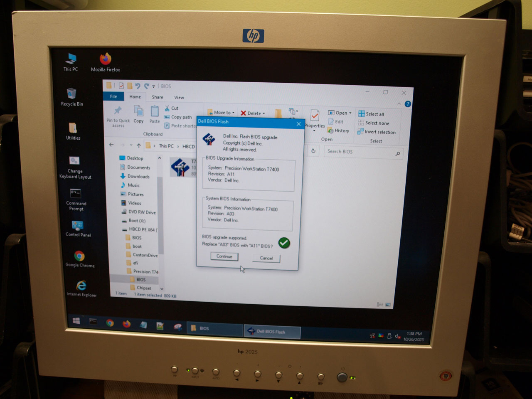This screenshot has height=399, width=532.
Task: Go back with the Explorer Back arrow
Action: coord(111,145)
